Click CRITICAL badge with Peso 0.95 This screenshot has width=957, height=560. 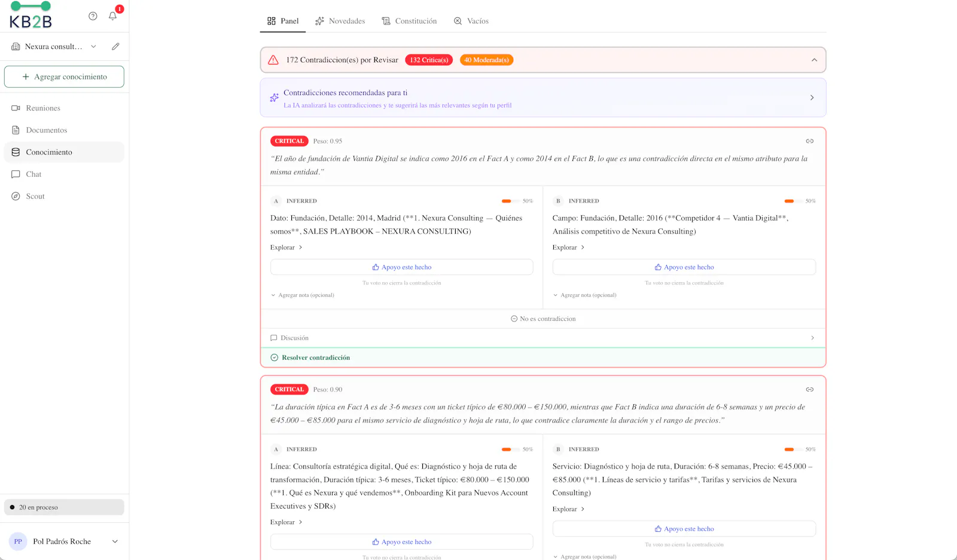click(289, 141)
